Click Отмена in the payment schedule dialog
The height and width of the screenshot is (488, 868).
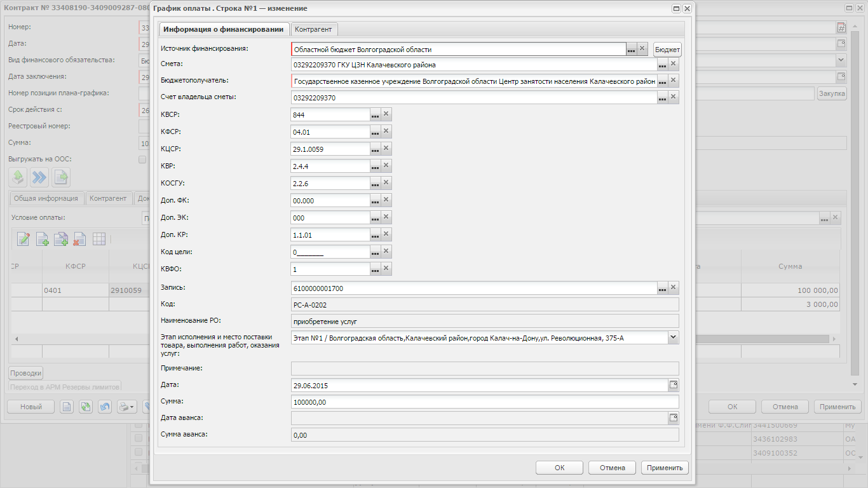coord(612,468)
